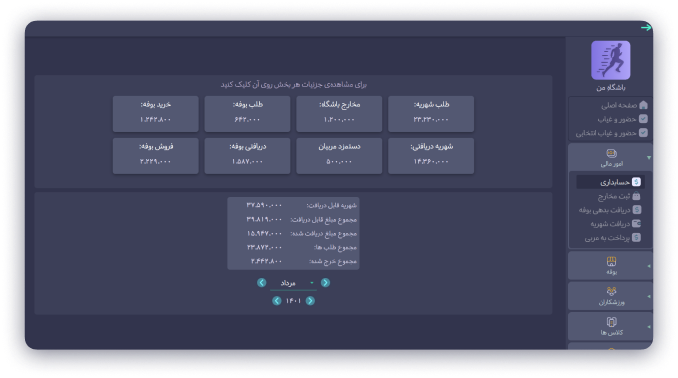Click previous-year arrow beside ۱۴۰۱
Screen dimensions: 678x378
tap(310, 301)
